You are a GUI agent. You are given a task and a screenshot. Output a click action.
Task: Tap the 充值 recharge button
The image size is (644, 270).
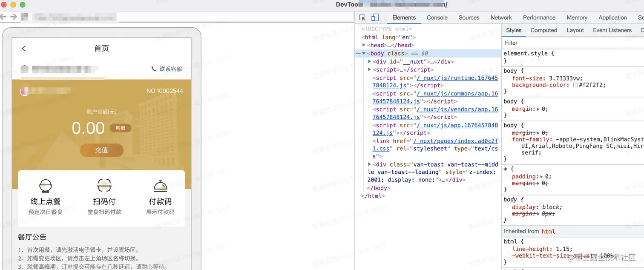coord(101,150)
